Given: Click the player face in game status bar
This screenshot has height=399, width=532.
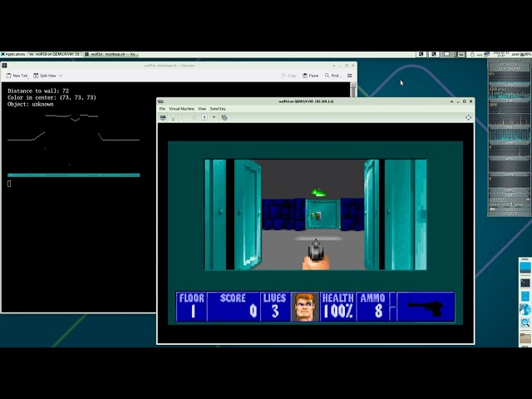Looking at the screenshot, I should 305,307.
